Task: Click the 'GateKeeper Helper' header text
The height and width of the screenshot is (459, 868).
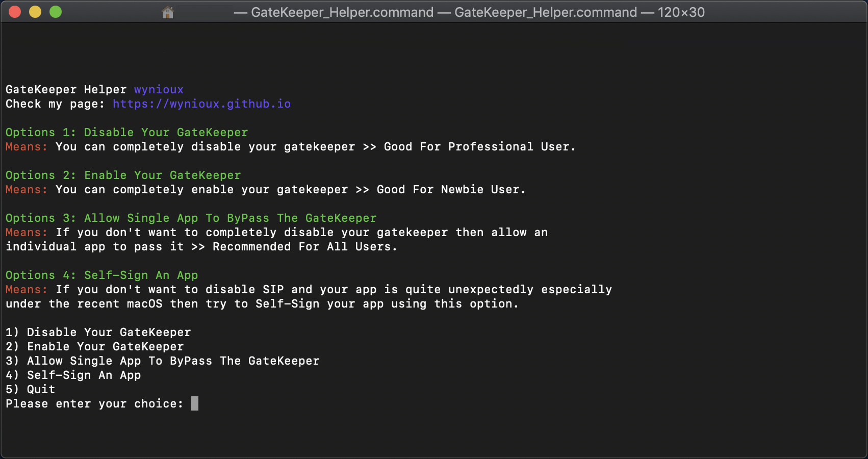Action: pos(66,90)
